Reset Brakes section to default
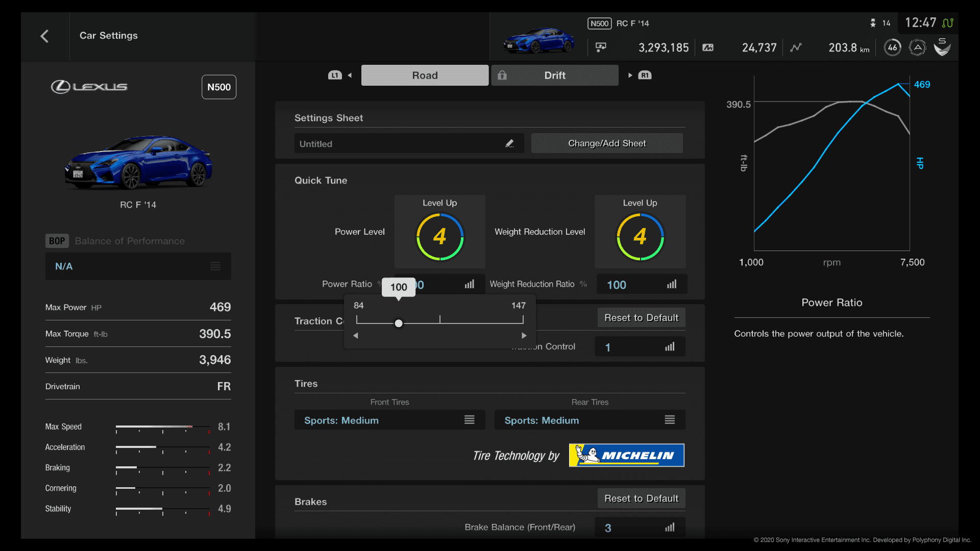Screen dimensions: 980x551 (642, 498)
